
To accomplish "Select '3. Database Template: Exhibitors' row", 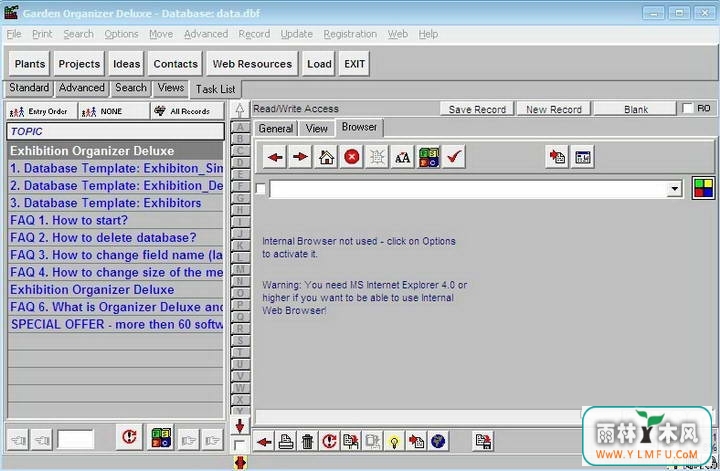I will click(x=116, y=203).
